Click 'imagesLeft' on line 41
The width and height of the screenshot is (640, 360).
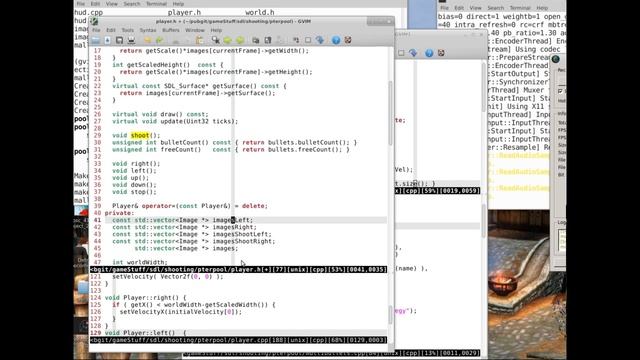point(233,220)
